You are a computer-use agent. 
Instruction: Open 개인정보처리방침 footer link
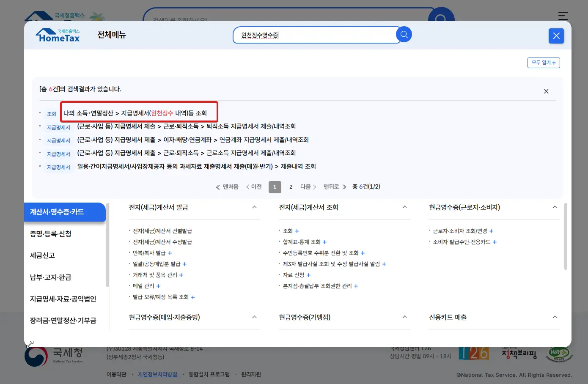tap(157, 374)
